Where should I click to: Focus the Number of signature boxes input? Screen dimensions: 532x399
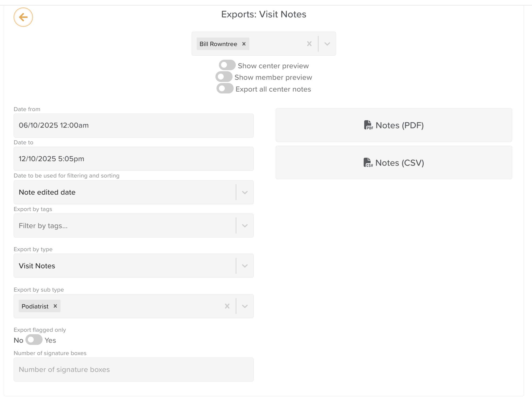tap(134, 370)
